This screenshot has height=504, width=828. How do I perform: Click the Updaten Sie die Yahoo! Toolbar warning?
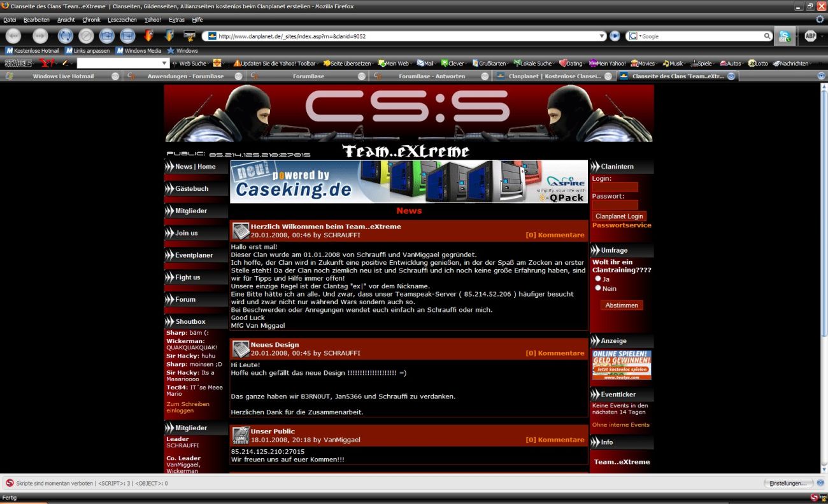click(275, 63)
